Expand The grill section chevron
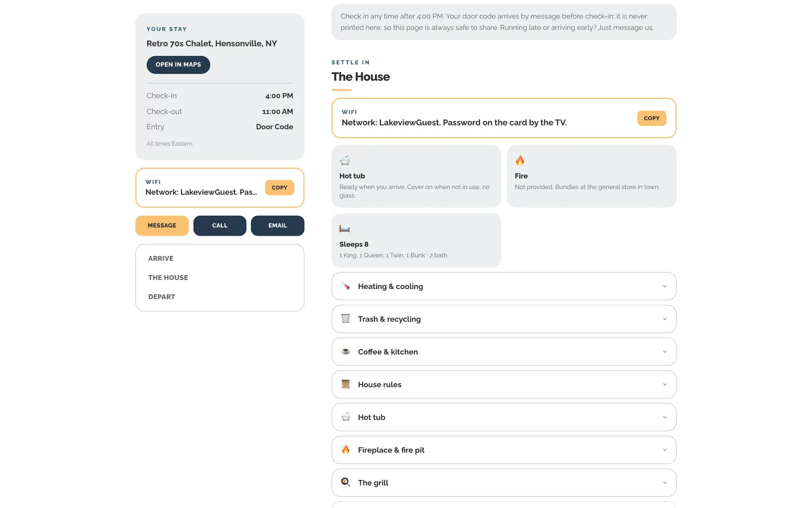The width and height of the screenshot is (812, 508). pos(665,483)
